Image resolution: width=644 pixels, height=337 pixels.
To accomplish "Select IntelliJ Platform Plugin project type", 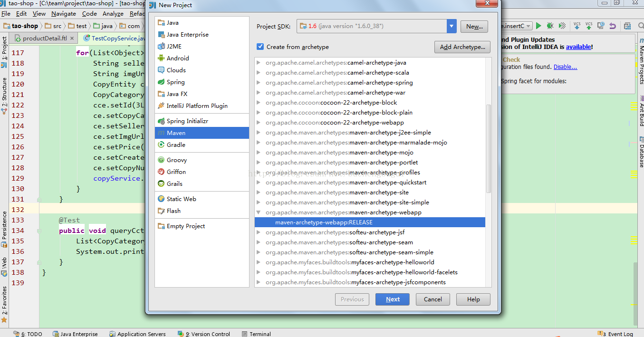I will (202, 106).
